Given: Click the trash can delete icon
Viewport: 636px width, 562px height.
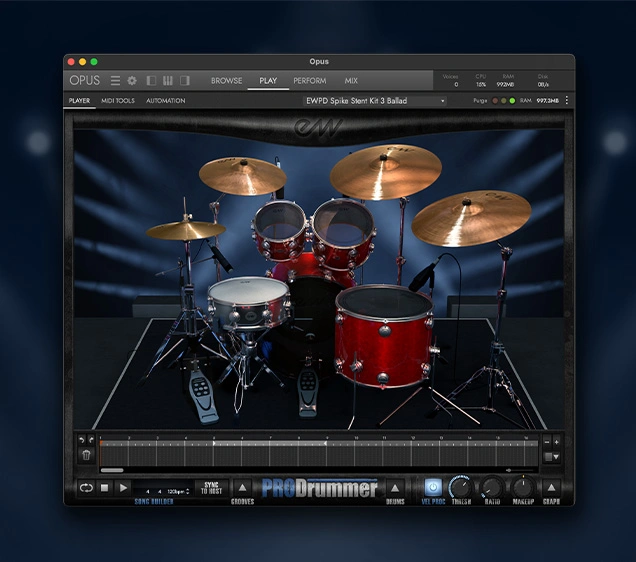Looking at the screenshot, I should (x=86, y=455).
